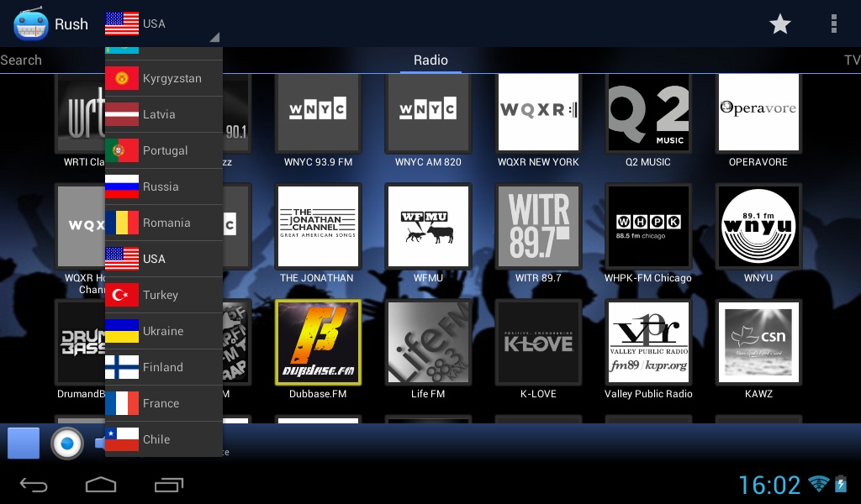Image resolution: width=861 pixels, height=504 pixels.
Task: Play Dubbase.FM station
Action: (x=318, y=349)
